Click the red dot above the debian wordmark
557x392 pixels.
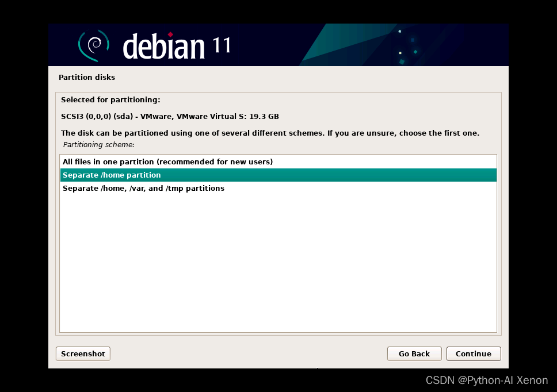click(170, 34)
